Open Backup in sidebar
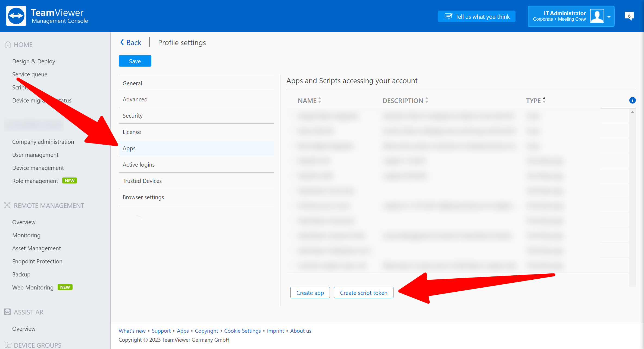Screen dimensions: 644x349 coord(21,274)
